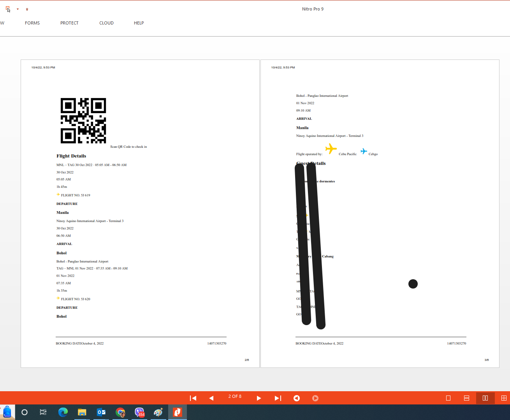The height and width of the screenshot is (420, 510).
Task: Go forward to the next view
Action: click(x=315, y=398)
